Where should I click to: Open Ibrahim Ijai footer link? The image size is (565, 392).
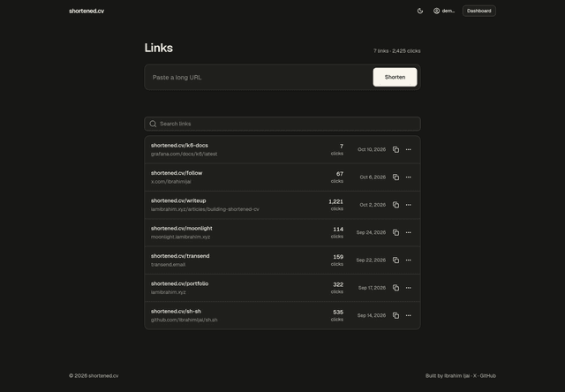(457, 376)
